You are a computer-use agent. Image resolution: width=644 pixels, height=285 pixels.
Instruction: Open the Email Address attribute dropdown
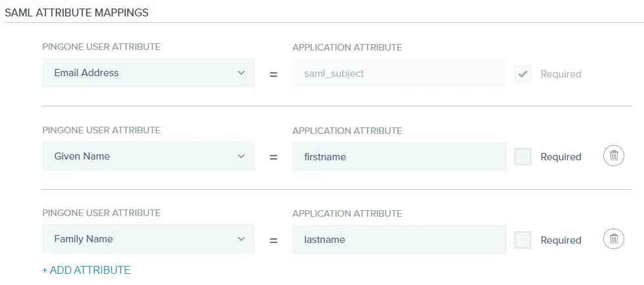(148, 73)
